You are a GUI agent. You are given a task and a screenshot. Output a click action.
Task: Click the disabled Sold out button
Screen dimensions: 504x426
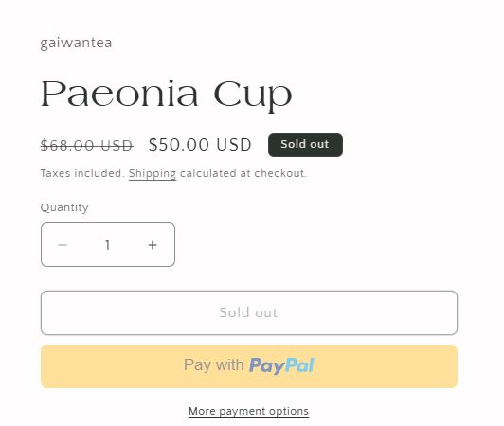point(249,313)
